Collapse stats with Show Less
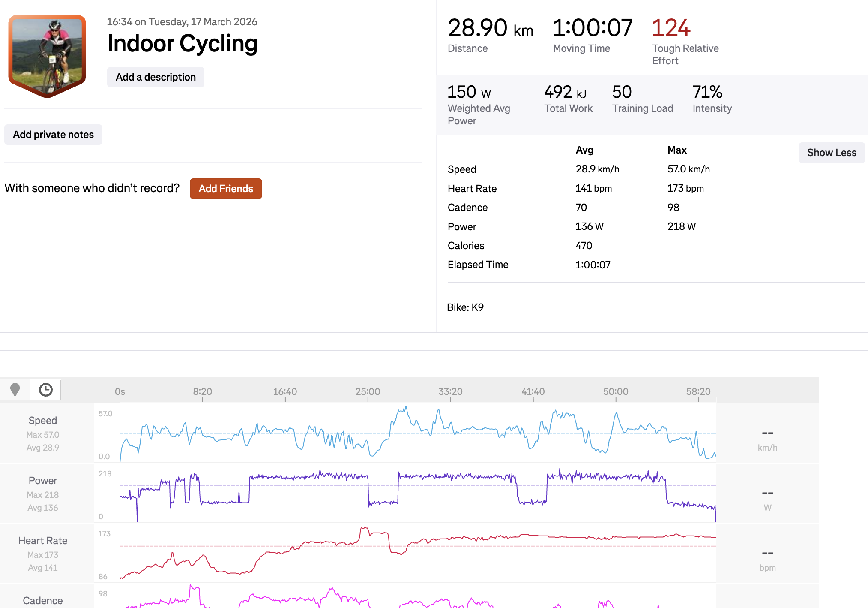Image resolution: width=868 pixels, height=608 pixels. (831, 153)
